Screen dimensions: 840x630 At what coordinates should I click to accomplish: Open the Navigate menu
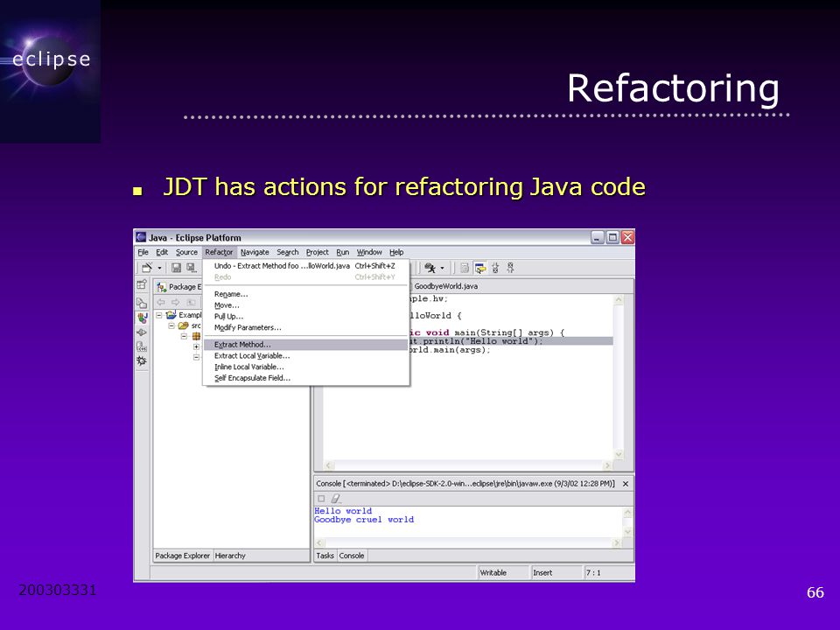(x=255, y=252)
